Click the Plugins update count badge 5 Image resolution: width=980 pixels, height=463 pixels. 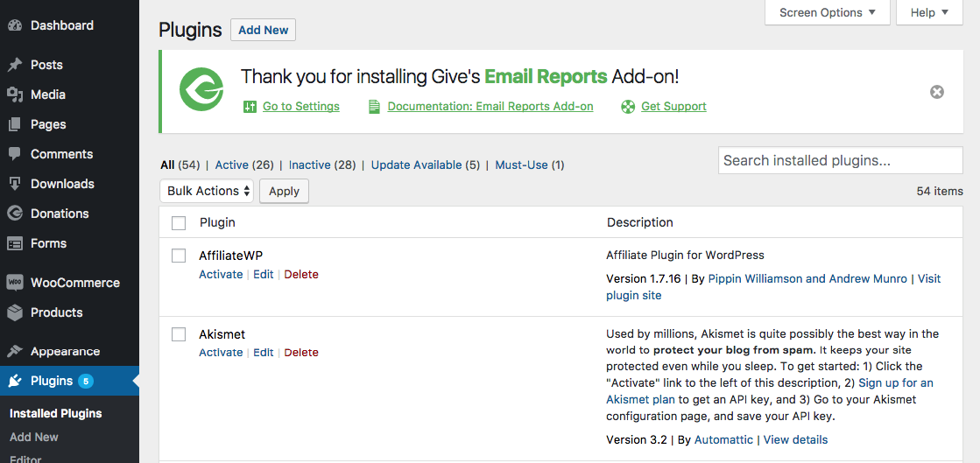[x=86, y=381]
